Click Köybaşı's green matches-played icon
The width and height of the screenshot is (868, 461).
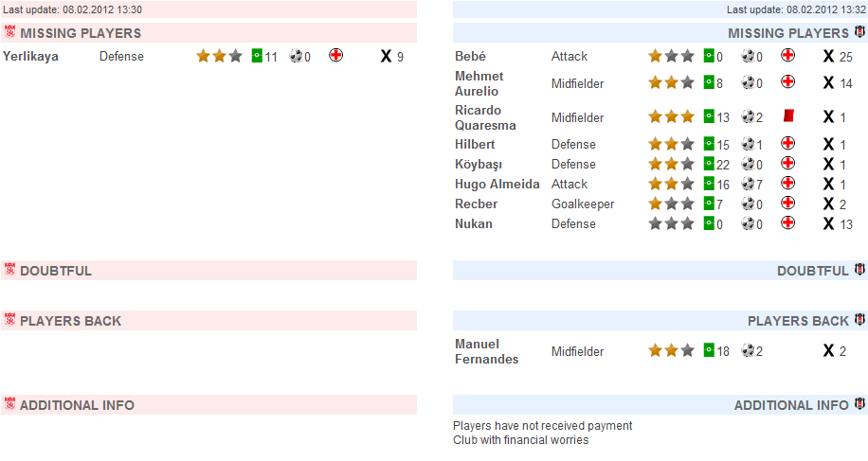[x=709, y=164]
